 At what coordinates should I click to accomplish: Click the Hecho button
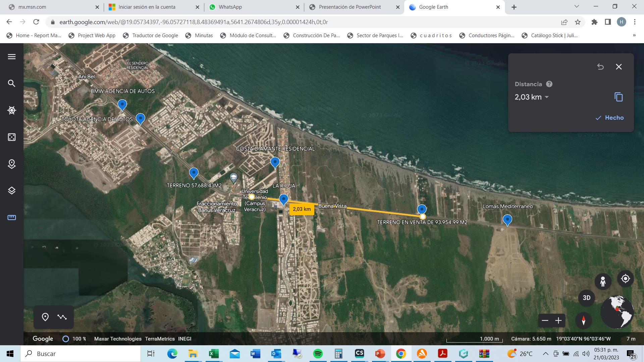(x=609, y=118)
